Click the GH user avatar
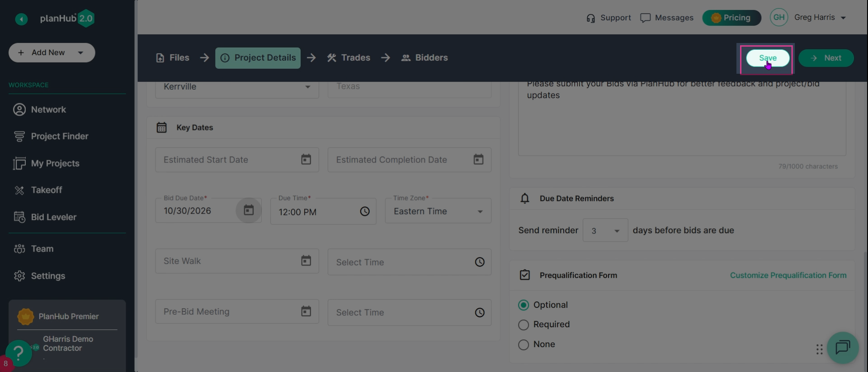868x372 pixels. pos(779,17)
